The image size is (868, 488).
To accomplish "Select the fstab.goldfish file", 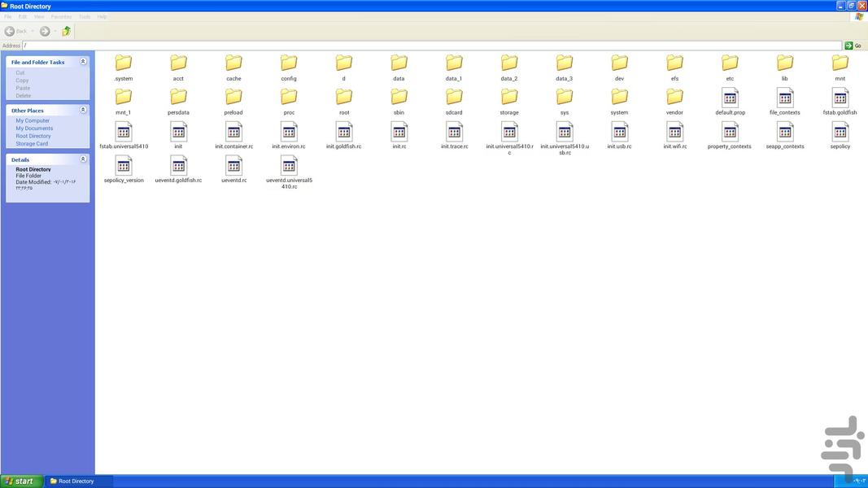I will (x=840, y=98).
